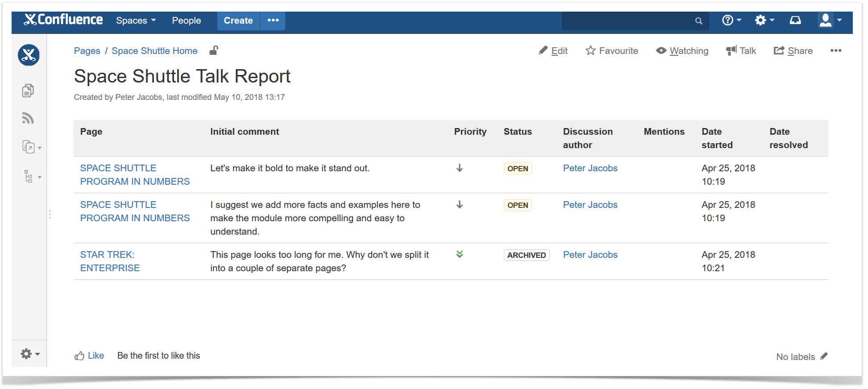The height and width of the screenshot is (389, 868).
Task: Click priority arrow for the bold comment
Action: (x=460, y=168)
